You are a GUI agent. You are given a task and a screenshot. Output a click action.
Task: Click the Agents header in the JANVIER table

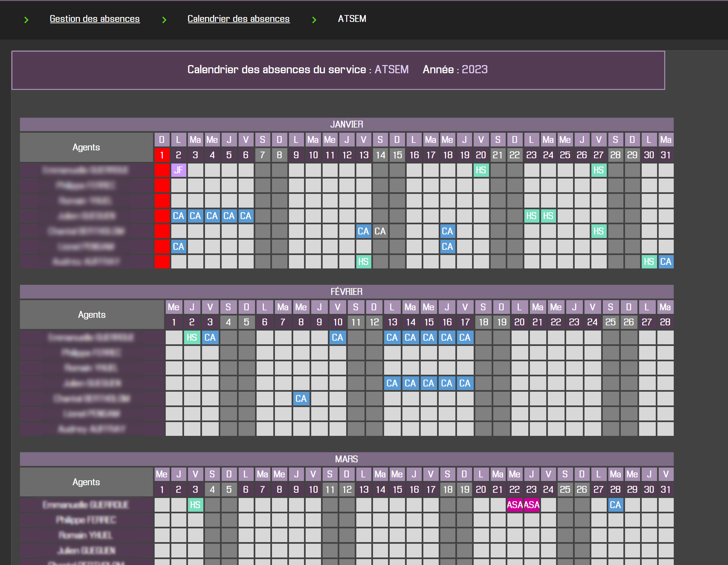pyautogui.click(x=86, y=147)
